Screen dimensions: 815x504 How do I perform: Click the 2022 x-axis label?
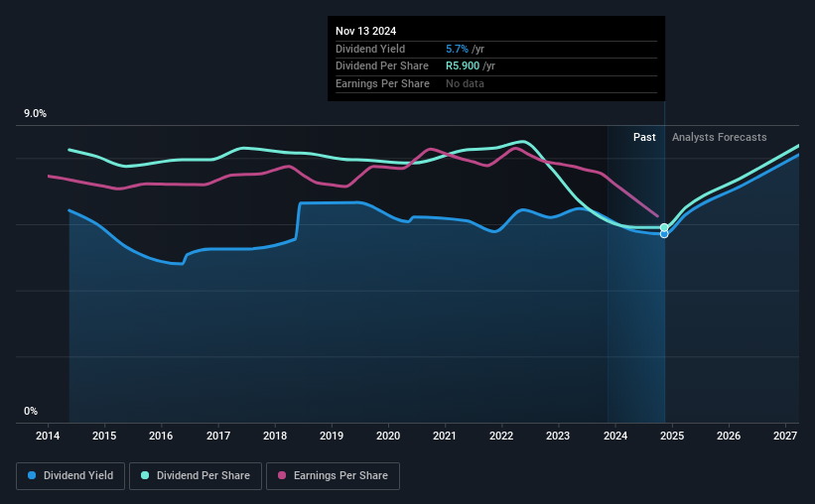501,436
